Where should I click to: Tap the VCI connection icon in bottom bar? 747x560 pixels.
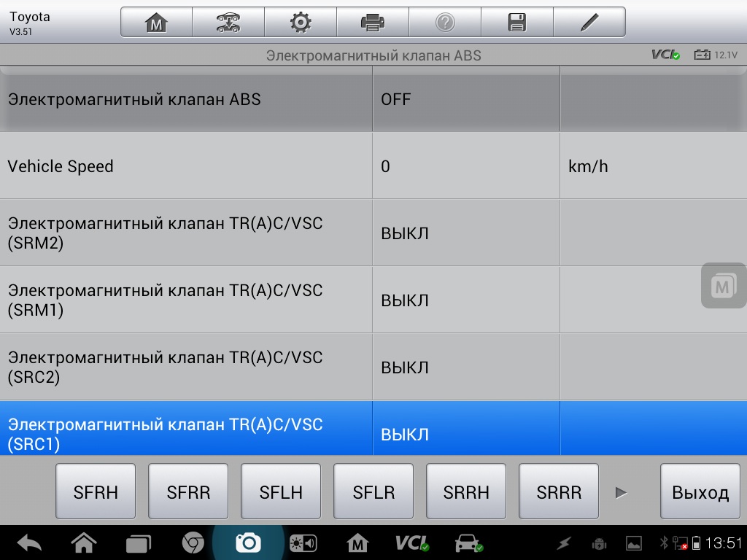412,542
